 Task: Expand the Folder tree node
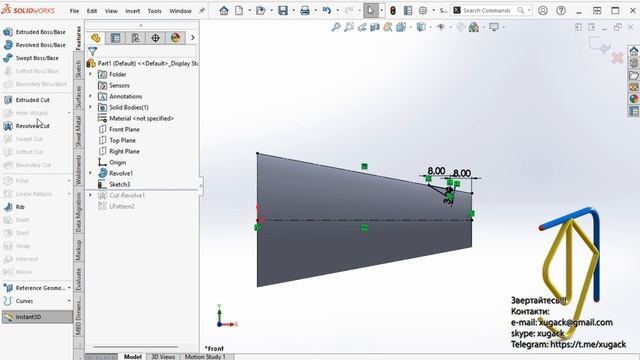[91, 74]
